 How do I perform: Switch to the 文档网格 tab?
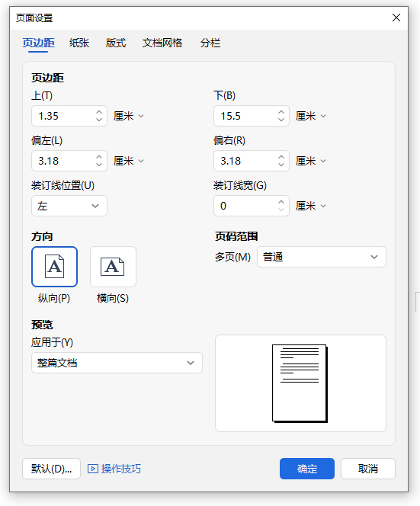pos(162,43)
